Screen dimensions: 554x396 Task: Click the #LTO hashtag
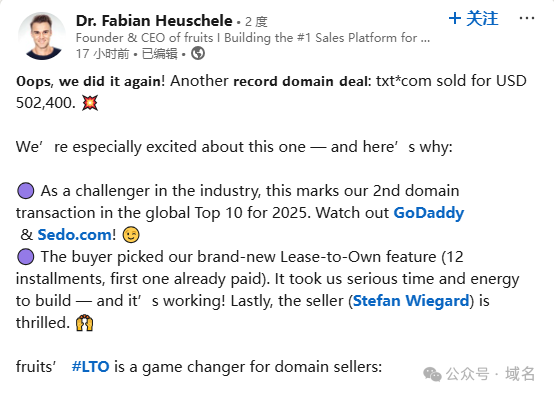click(90, 367)
